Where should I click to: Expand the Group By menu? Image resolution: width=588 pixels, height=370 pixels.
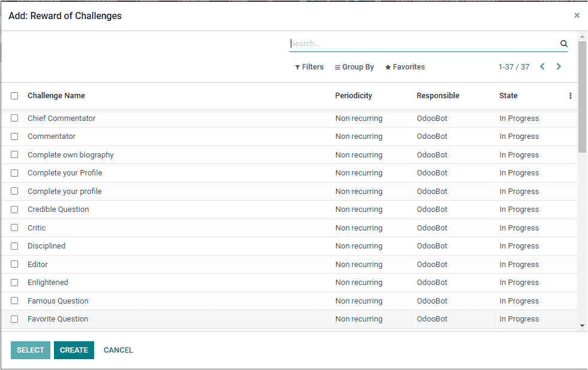click(354, 67)
